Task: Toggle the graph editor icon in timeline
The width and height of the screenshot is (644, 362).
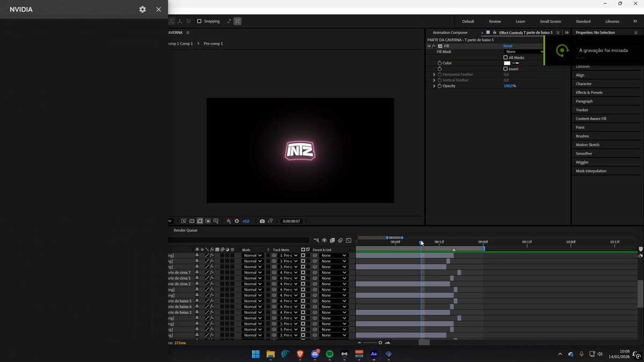Action: [x=348, y=240]
